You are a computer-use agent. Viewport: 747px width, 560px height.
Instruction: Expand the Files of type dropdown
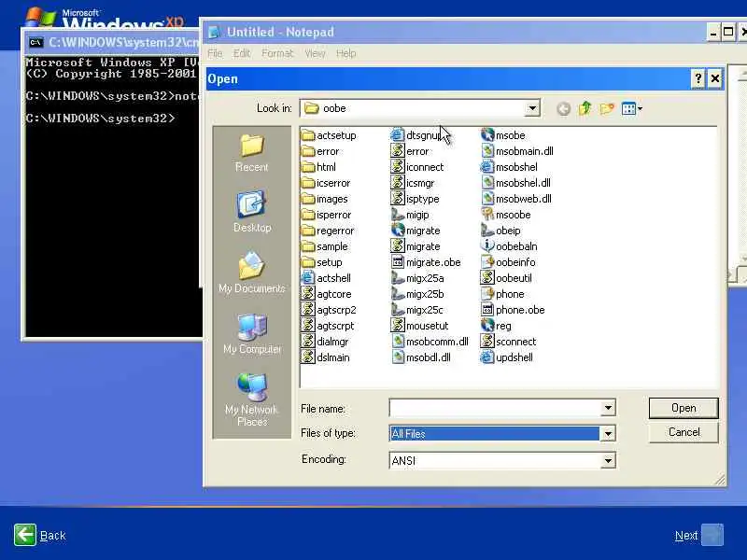pos(608,434)
